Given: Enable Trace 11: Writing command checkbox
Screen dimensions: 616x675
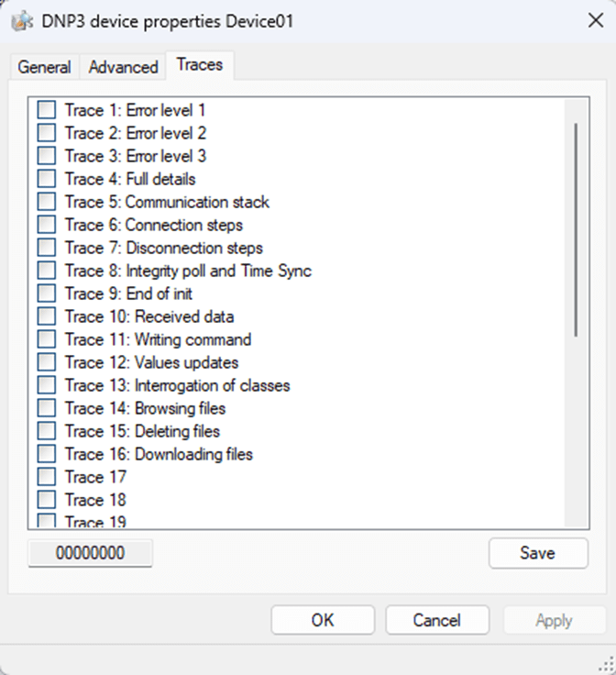Looking at the screenshot, I should 47,339.
